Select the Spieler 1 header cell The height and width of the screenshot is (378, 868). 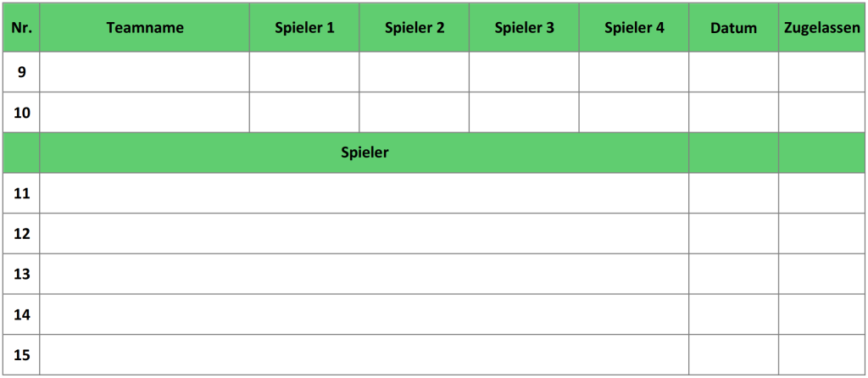click(304, 27)
